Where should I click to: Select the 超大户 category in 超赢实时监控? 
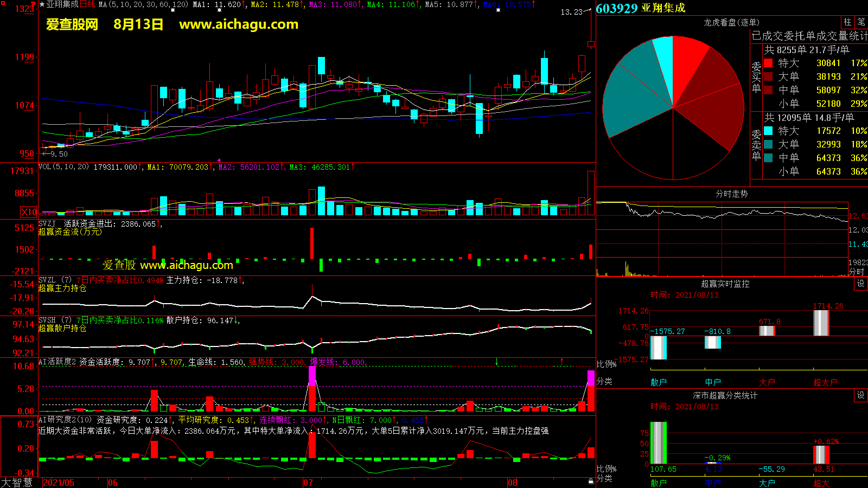click(x=825, y=382)
